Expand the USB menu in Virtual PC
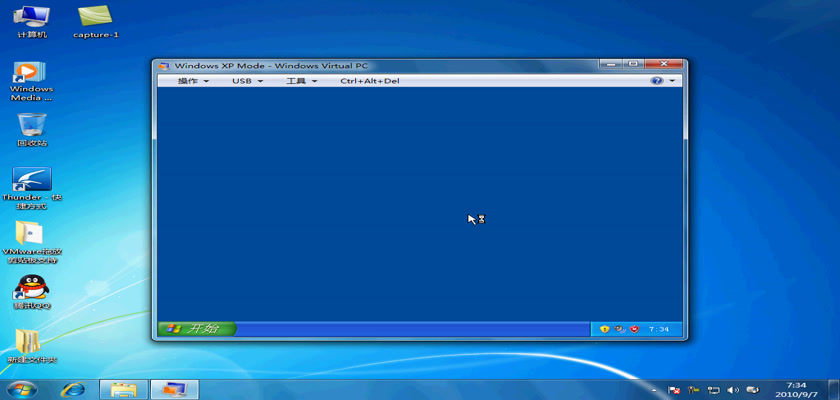This screenshot has width=840, height=400. pyautogui.click(x=247, y=81)
